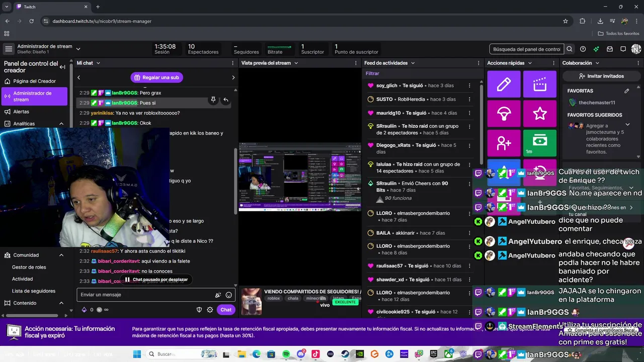Click the clip clapperboard quick action
This screenshot has height=362, width=644.
[540, 84]
